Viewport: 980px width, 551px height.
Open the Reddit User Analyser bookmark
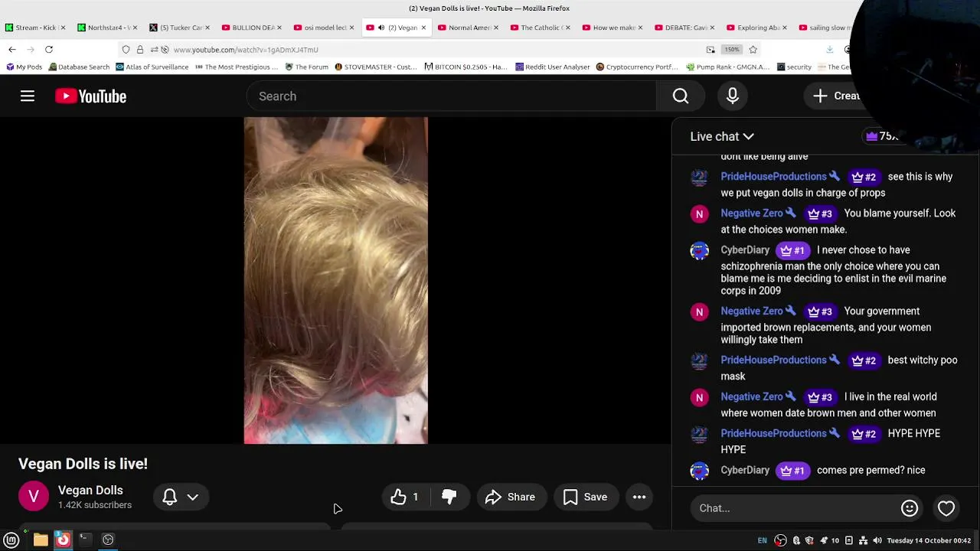552,67
